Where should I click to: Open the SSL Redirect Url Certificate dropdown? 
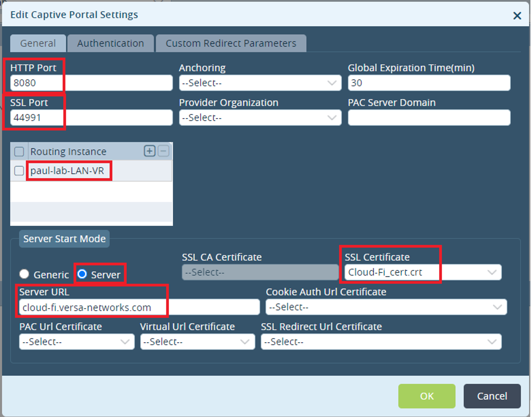coord(493,342)
